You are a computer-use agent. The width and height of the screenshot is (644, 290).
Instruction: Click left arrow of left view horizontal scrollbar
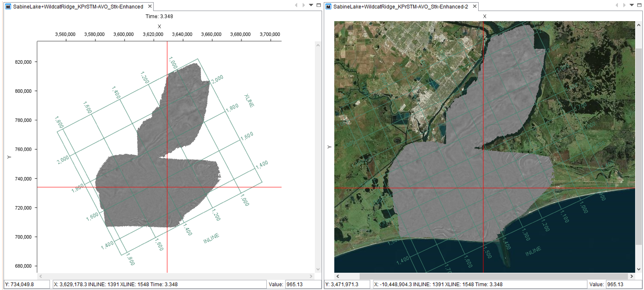(40, 276)
